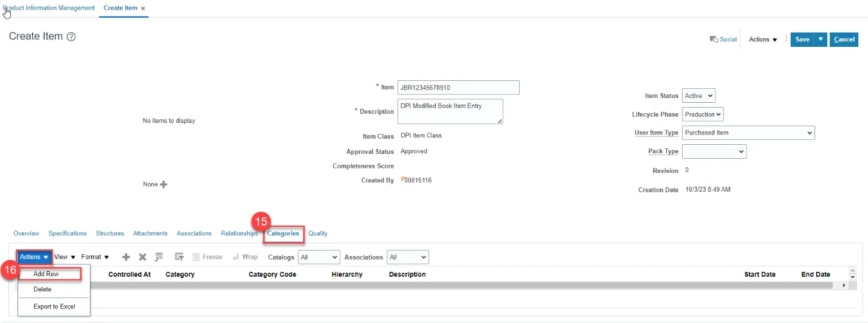Switch to the Structures tab

point(110,234)
